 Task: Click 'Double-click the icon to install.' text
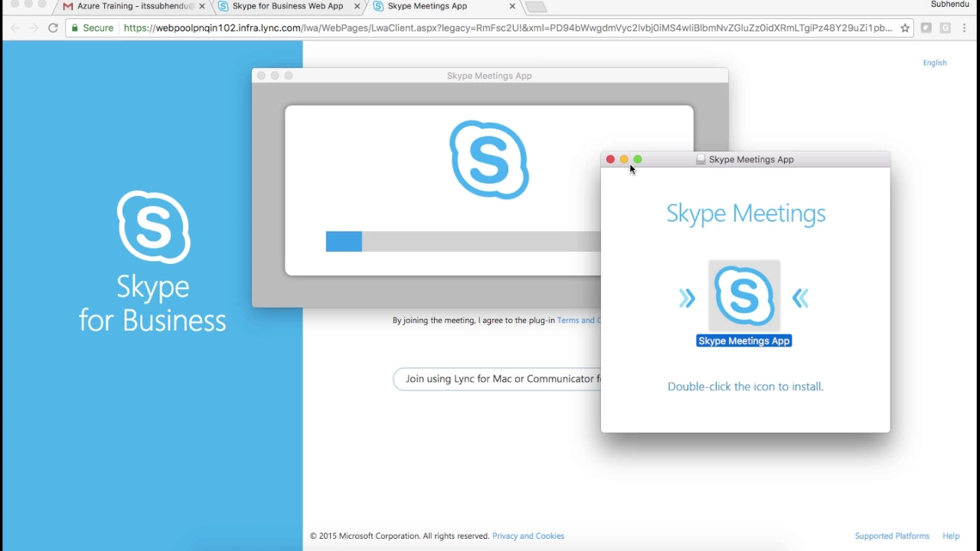click(746, 386)
